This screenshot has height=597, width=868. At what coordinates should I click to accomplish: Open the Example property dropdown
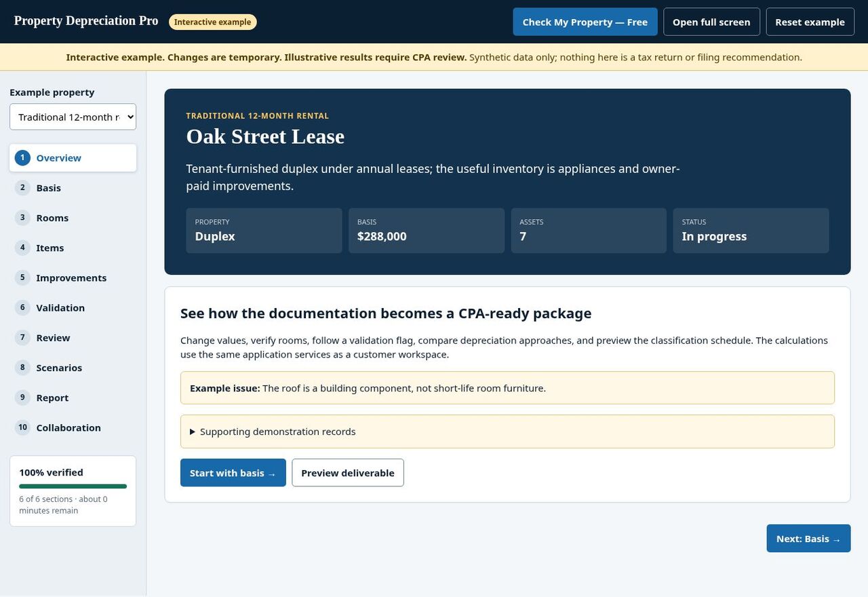coord(73,117)
